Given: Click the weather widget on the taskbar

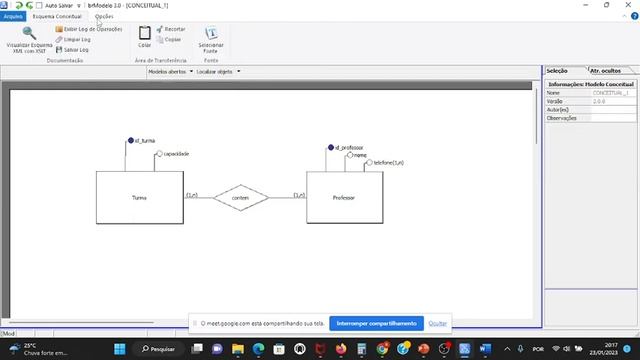Looking at the screenshot, I should [x=39, y=349].
